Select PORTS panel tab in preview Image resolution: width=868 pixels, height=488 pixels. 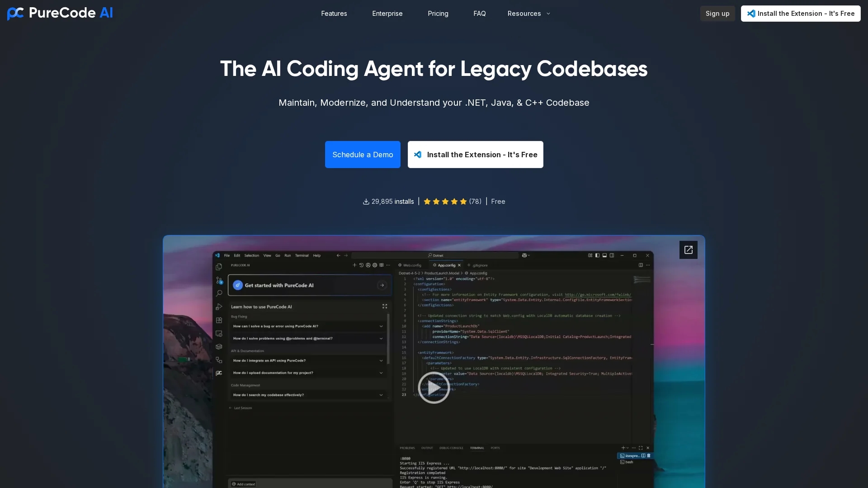[x=495, y=448]
